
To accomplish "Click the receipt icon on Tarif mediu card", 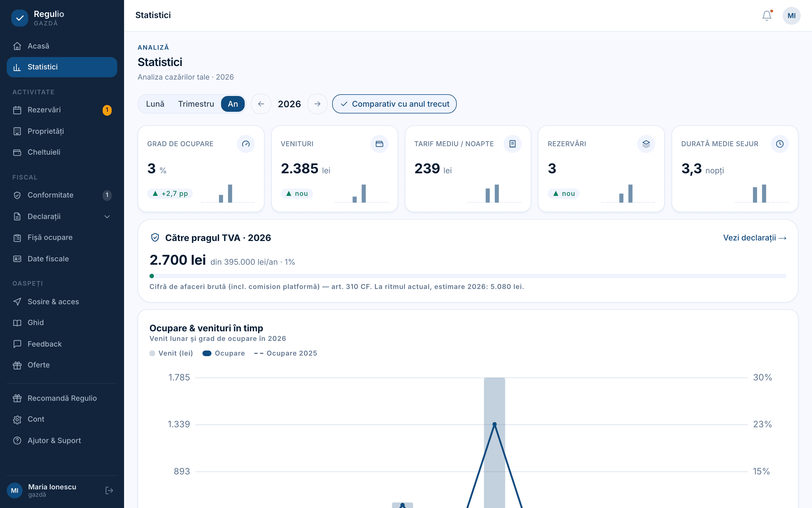I will click(512, 144).
